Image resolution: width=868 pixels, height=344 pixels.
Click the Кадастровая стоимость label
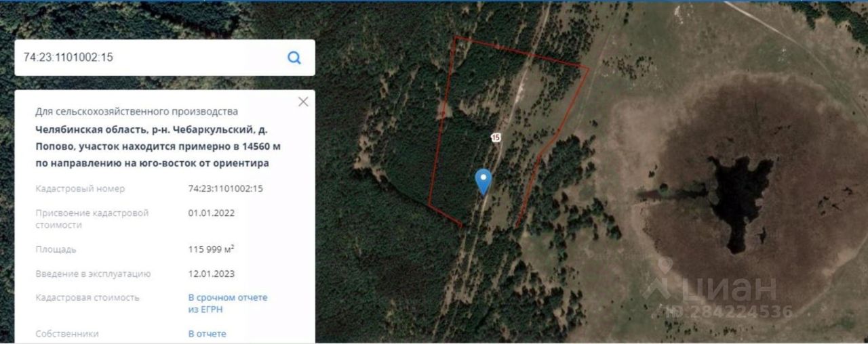[x=87, y=297]
